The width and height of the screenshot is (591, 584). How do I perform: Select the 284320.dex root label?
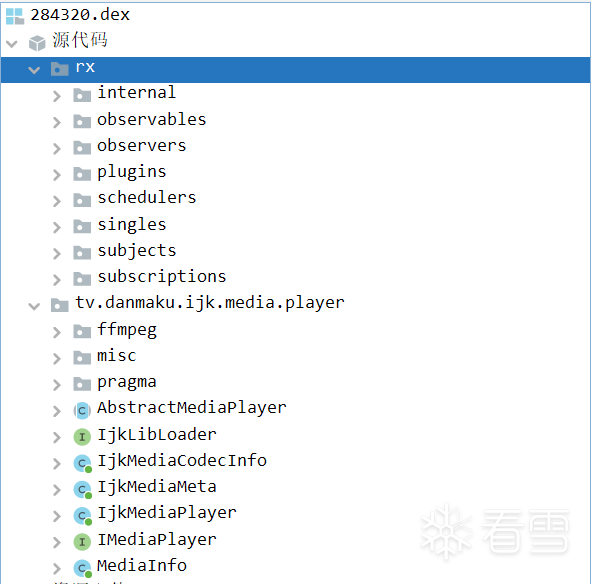tap(80, 15)
